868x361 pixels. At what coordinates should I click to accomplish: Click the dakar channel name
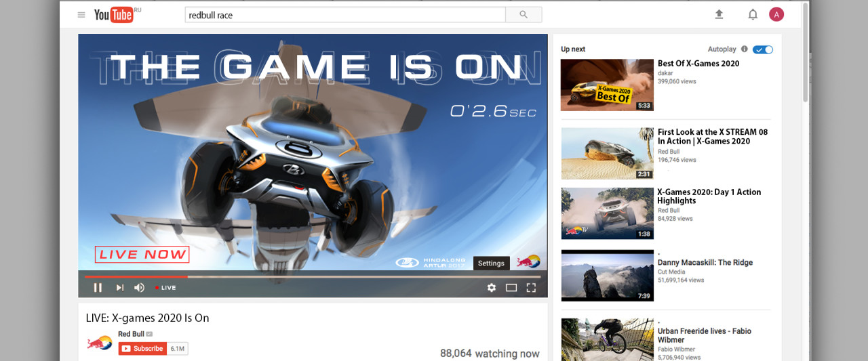pyautogui.click(x=666, y=72)
